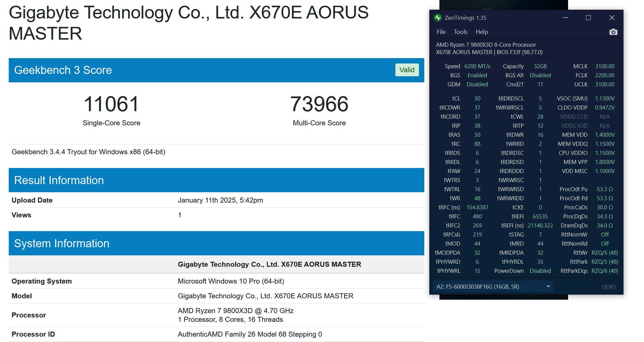Click the CLDO VDDP value 0.9472V

point(605,108)
